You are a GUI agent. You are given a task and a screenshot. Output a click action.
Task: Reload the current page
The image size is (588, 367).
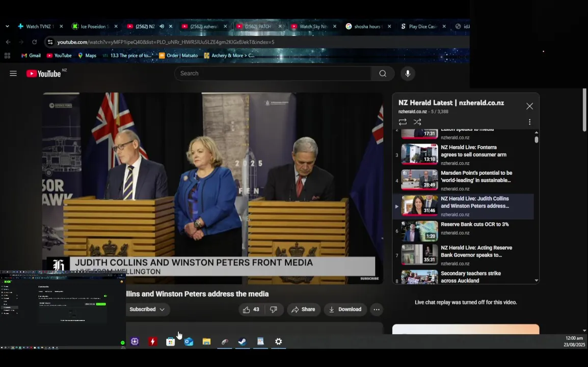coord(34,42)
